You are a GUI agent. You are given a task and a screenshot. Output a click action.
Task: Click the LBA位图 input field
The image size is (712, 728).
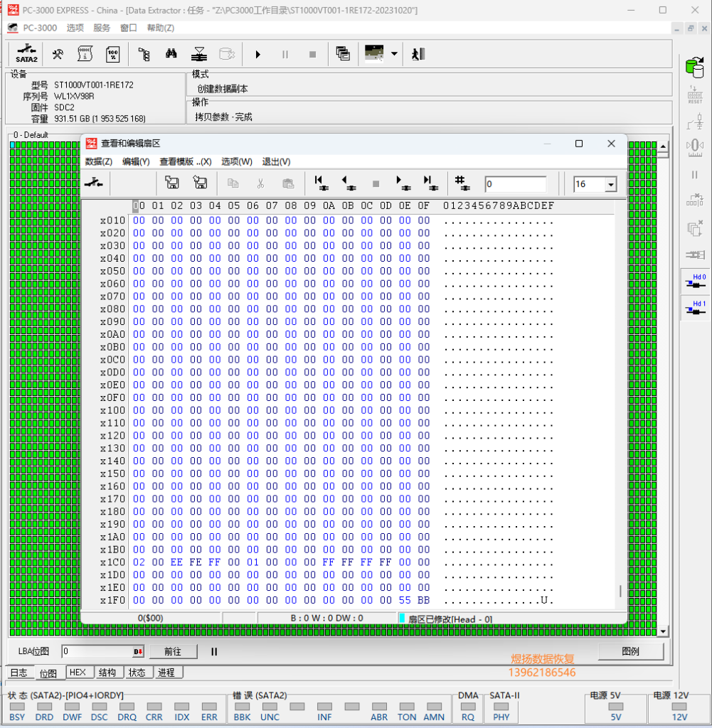click(x=102, y=651)
